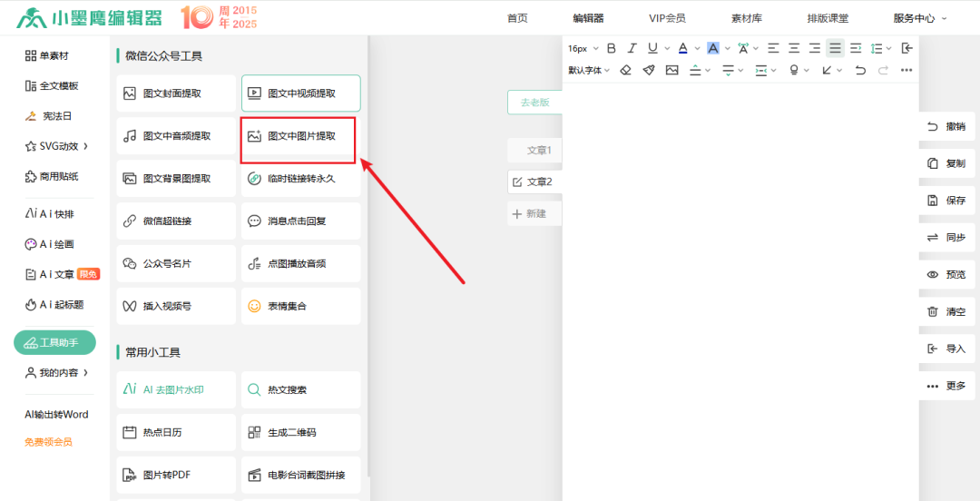The height and width of the screenshot is (501, 980).
Task: Toggle underline formatting
Action: (x=652, y=48)
